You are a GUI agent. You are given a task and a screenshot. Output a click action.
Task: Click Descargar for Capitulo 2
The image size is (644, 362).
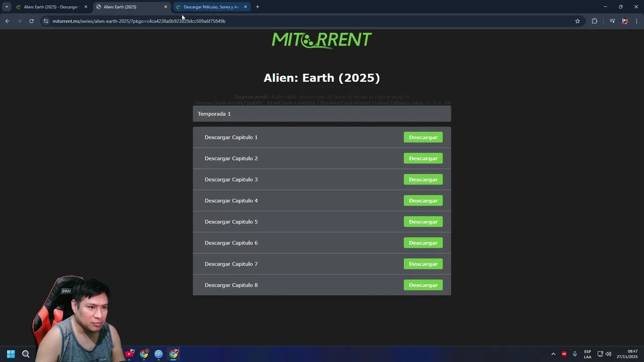tap(423, 158)
